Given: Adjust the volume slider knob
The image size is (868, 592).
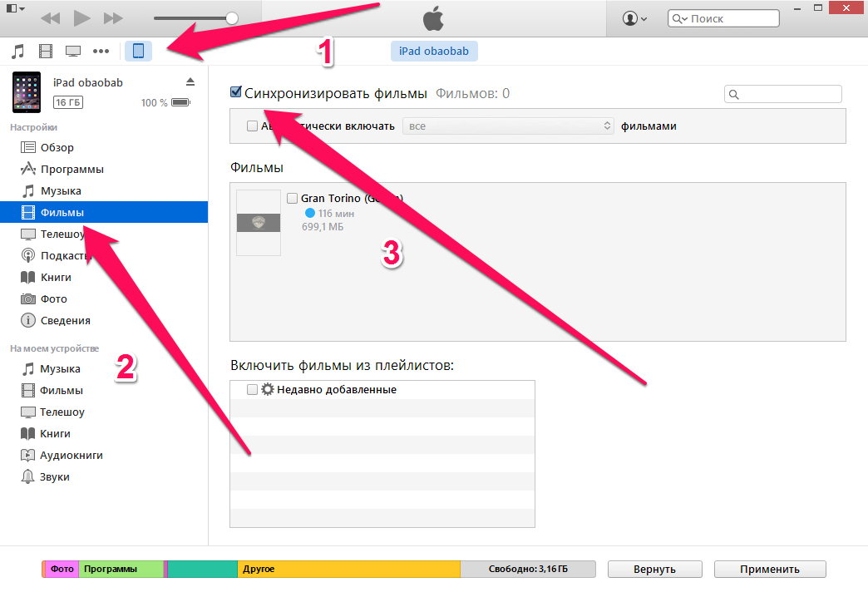Looking at the screenshot, I should [232, 18].
